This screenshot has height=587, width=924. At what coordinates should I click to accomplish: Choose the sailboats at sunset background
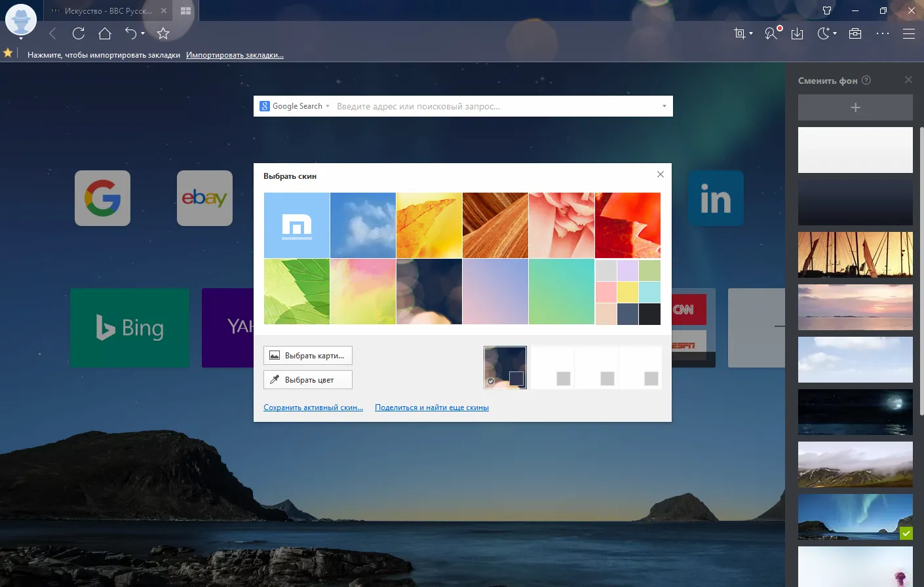(855, 255)
